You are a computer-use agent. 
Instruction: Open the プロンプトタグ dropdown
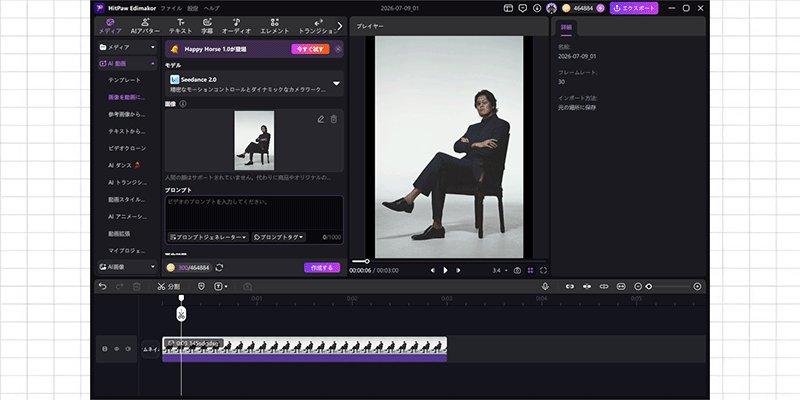(279, 237)
